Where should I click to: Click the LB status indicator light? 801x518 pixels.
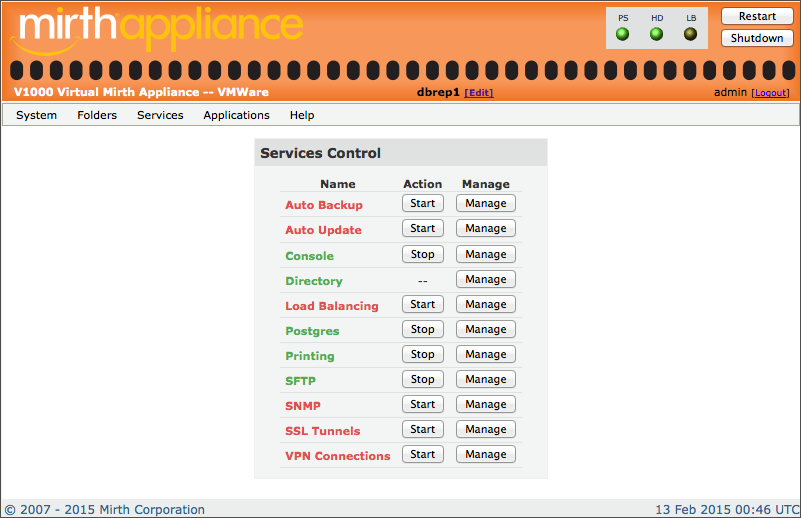[691, 34]
